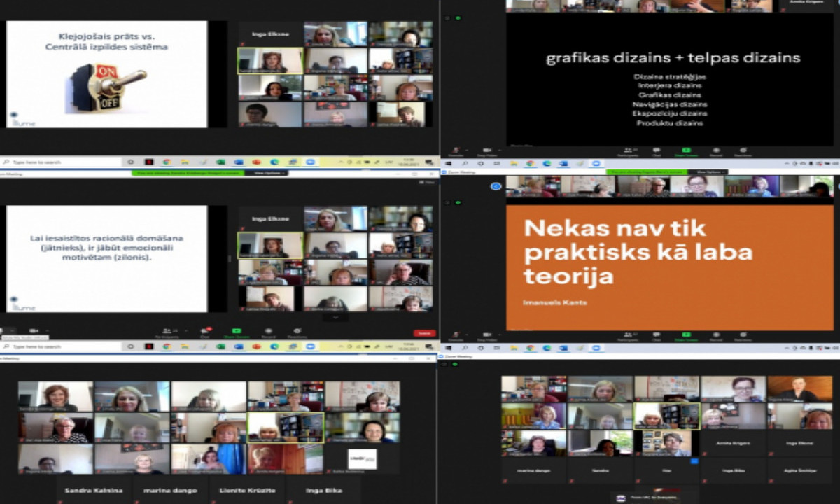Select the Ilze name tile

pos(666,470)
